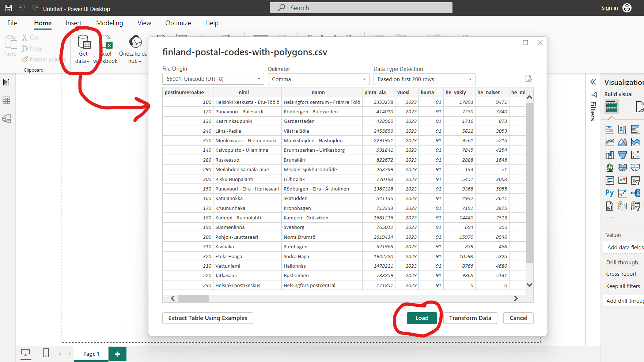Click the Transform Data button
Screen dimensions: 644x362
click(x=470, y=318)
